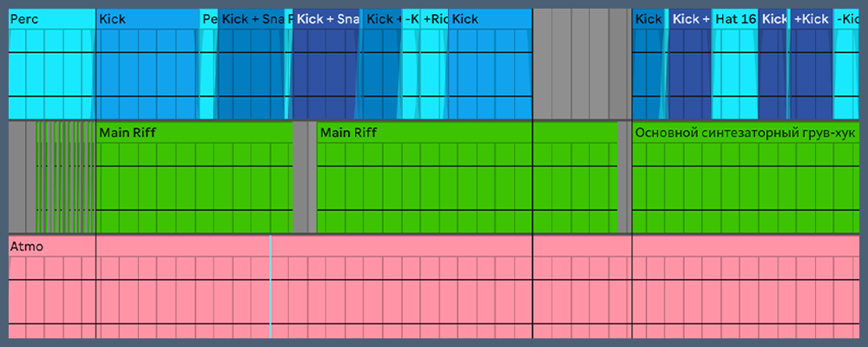This screenshot has width=868, height=347.
Task: Select the medium-blue "Kick + Sna" clip
Action: tap(252, 63)
